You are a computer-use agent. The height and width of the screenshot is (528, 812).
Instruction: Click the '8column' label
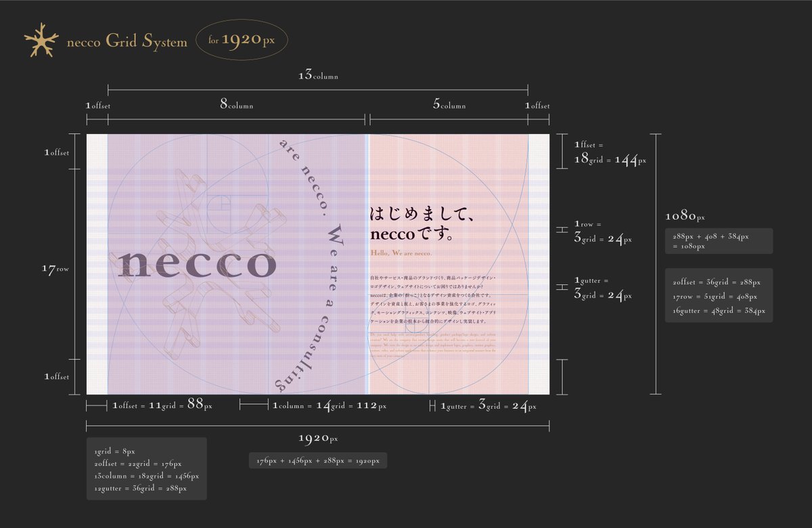click(236, 105)
